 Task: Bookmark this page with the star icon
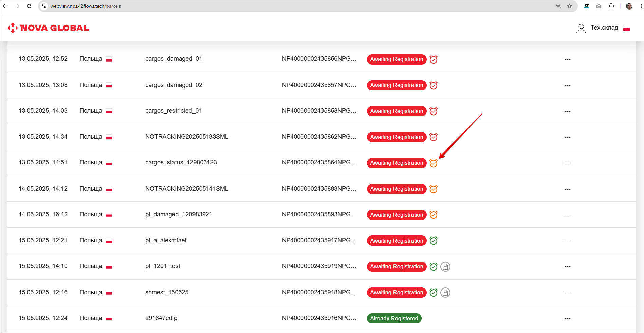[570, 6]
